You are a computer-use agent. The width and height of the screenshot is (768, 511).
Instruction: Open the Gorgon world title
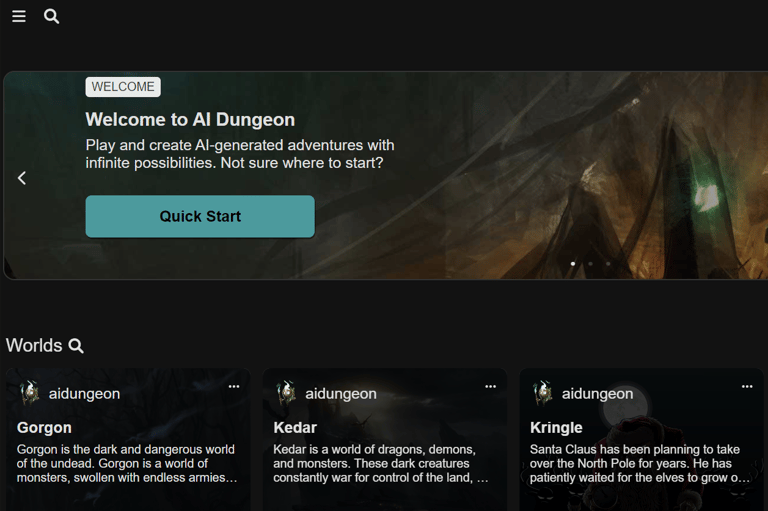point(44,428)
